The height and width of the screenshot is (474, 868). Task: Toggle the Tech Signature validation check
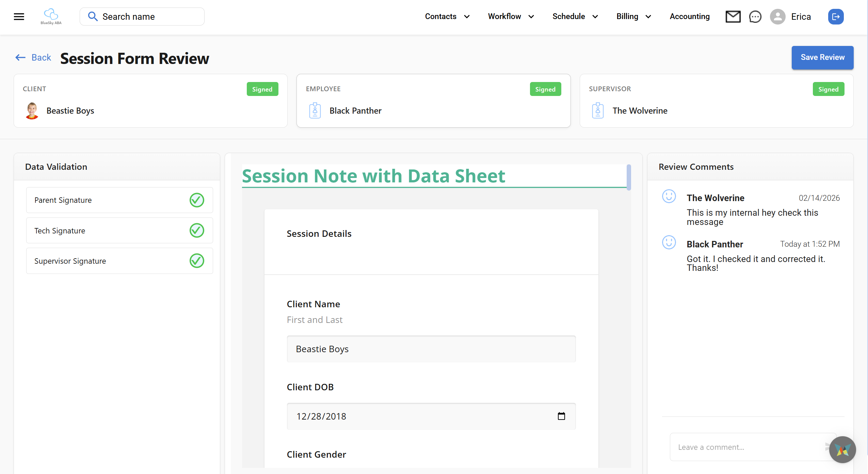click(x=197, y=230)
